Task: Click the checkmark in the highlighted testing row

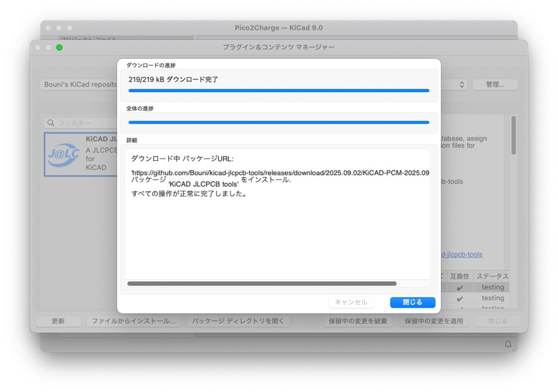Action: point(460,287)
